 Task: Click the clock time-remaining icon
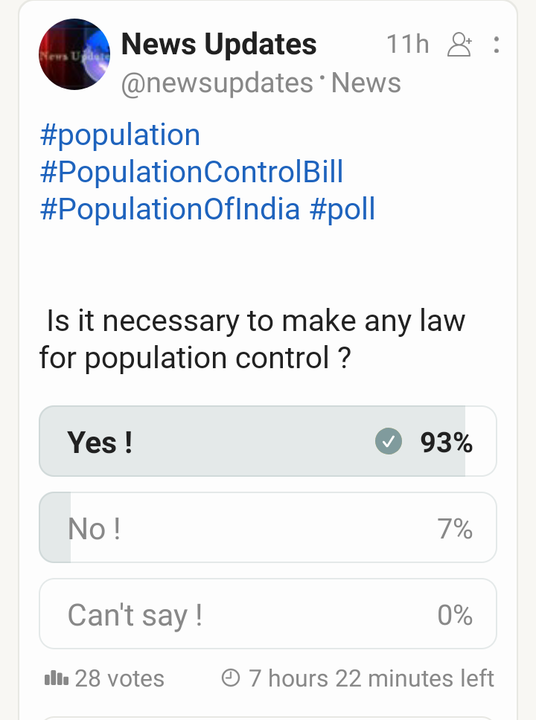point(231,678)
